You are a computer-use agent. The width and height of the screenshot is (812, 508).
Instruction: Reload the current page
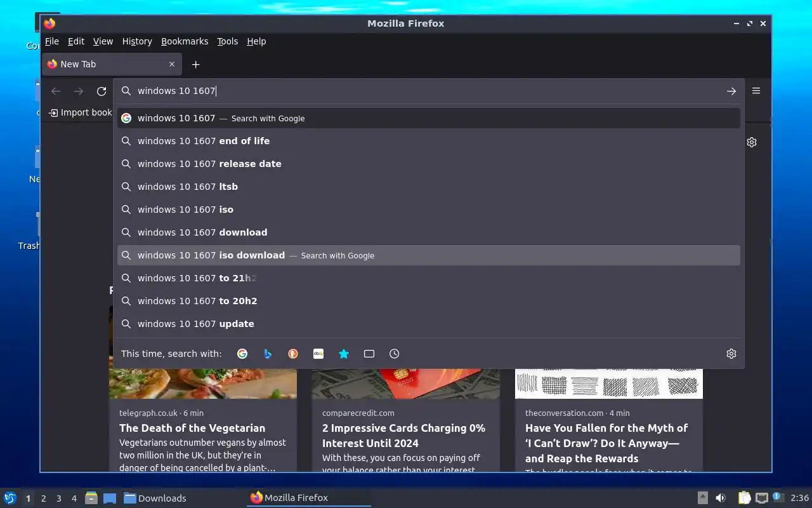coord(101,91)
